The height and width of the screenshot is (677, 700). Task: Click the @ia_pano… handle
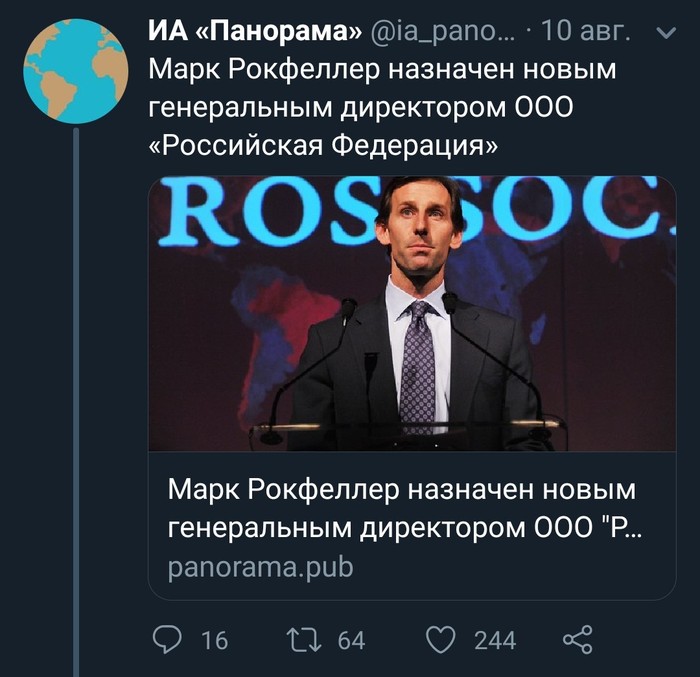pos(446,33)
